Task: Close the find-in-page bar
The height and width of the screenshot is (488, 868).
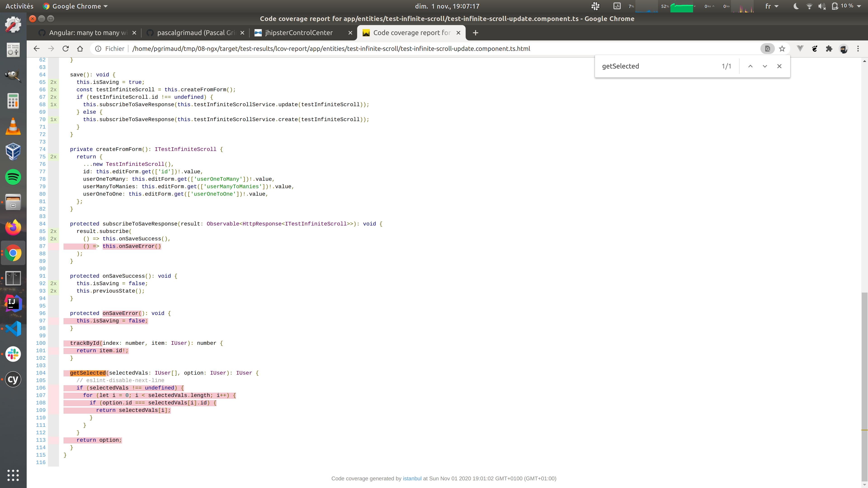Action: [779, 66]
